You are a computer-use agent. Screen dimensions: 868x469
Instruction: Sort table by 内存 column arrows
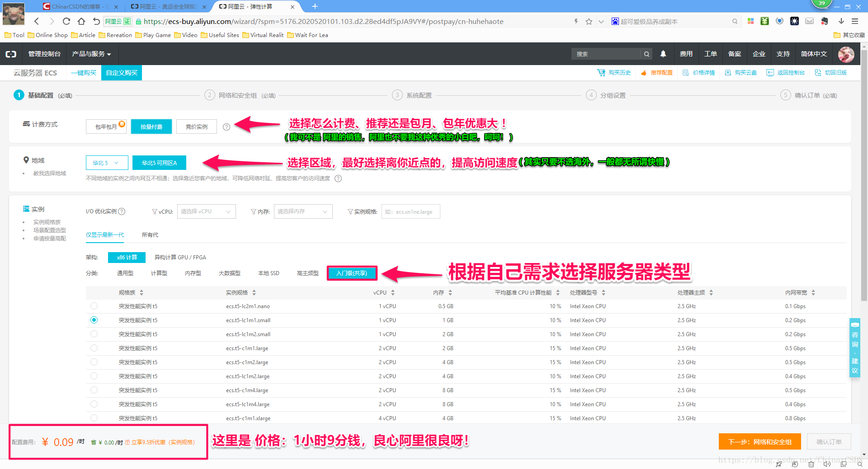pyautogui.click(x=450, y=293)
